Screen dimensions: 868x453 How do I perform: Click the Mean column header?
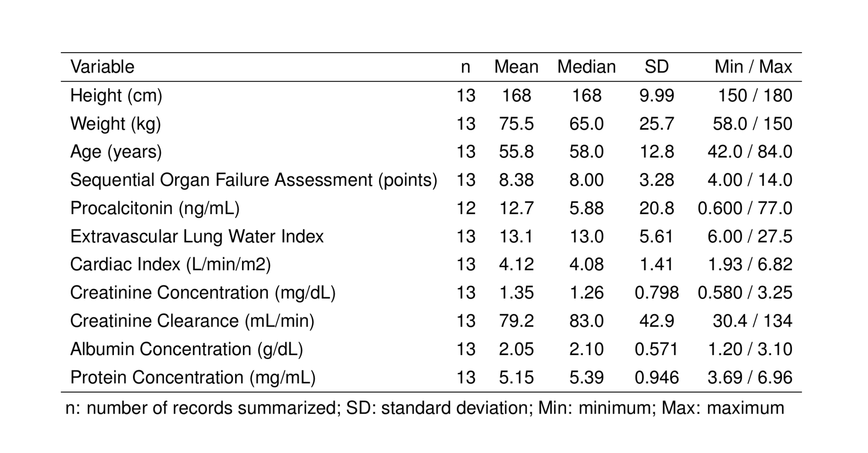pyautogui.click(x=516, y=67)
